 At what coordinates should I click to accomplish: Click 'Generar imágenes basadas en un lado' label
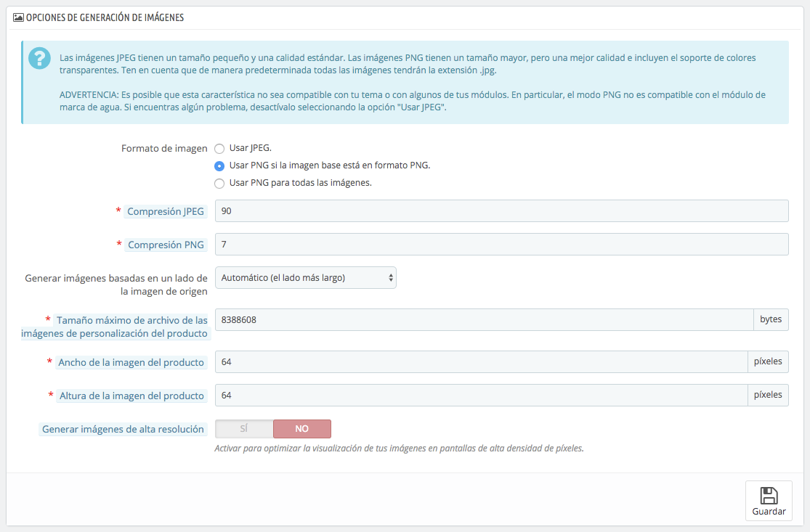[x=116, y=285]
